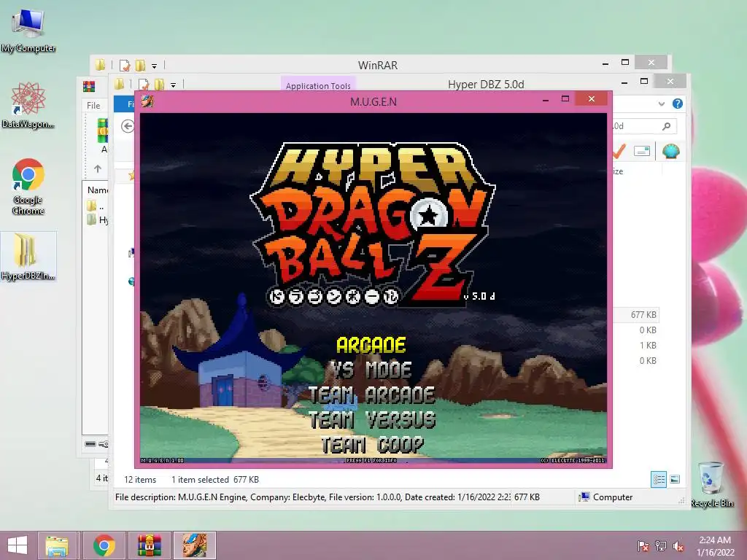Maximize the WinRAR window
Image resolution: width=747 pixels, height=560 pixels.
coord(625,63)
